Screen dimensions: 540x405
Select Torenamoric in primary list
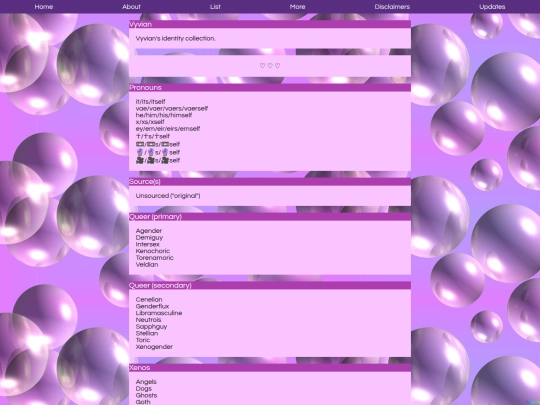click(x=155, y=258)
